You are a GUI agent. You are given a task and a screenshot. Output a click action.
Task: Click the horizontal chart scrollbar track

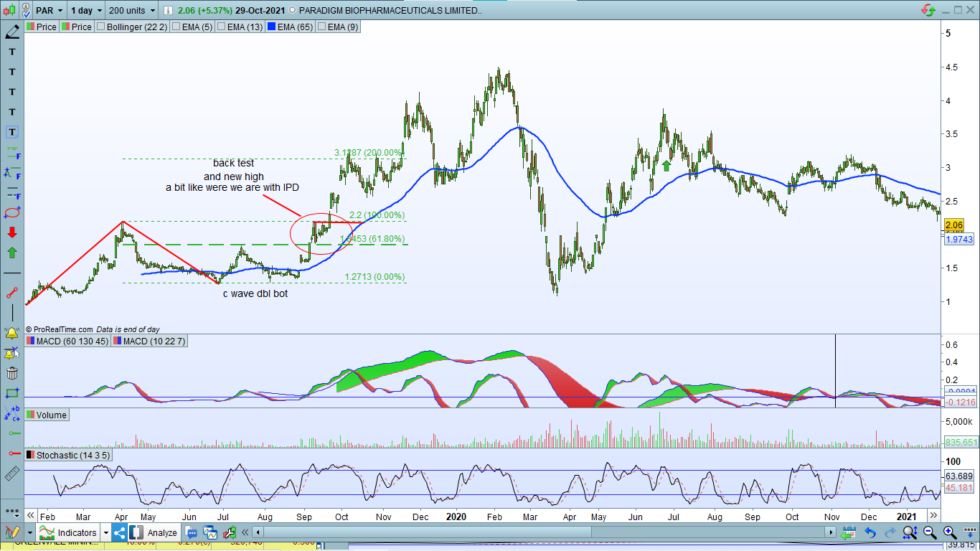pyautogui.click(x=545, y=532)
